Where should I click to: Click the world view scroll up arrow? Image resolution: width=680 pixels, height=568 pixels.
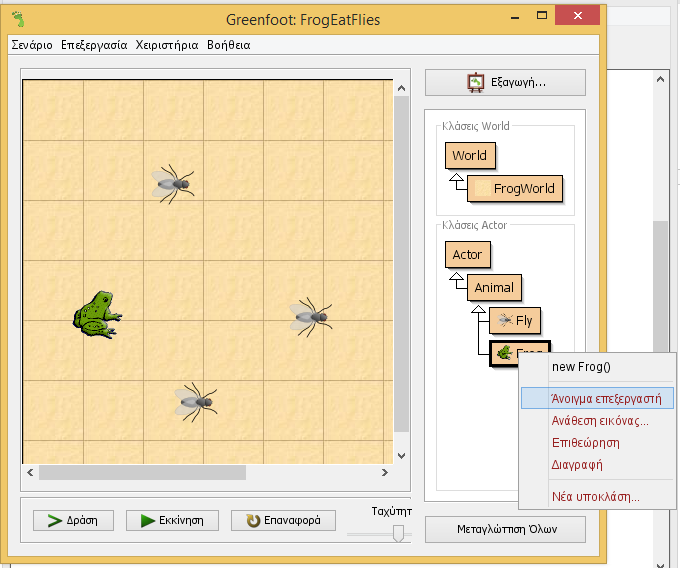(402, 88)
